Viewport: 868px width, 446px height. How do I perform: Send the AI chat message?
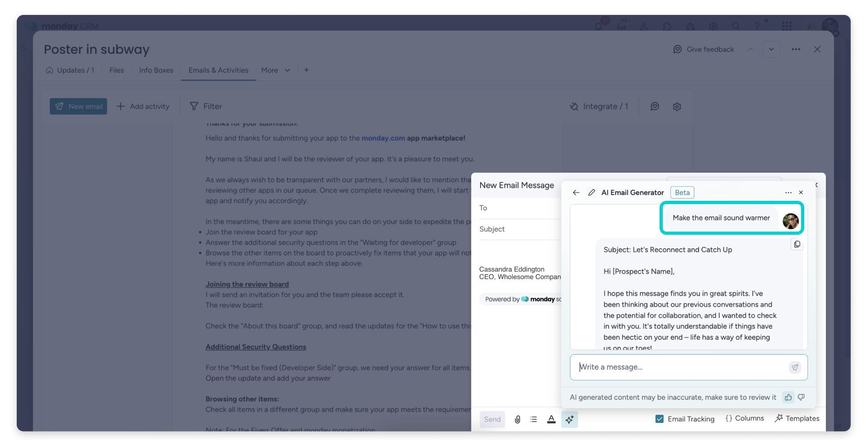(795, 367)
